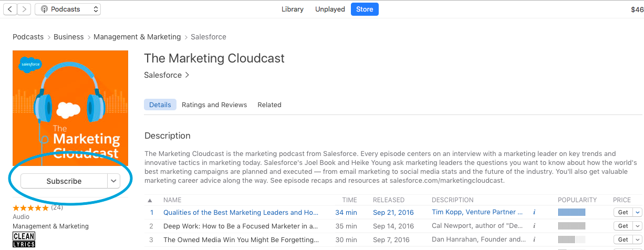The height and width of the screenshot is (250, 644).
Task: Open the Related tab
Action: (x=269, y=105)
